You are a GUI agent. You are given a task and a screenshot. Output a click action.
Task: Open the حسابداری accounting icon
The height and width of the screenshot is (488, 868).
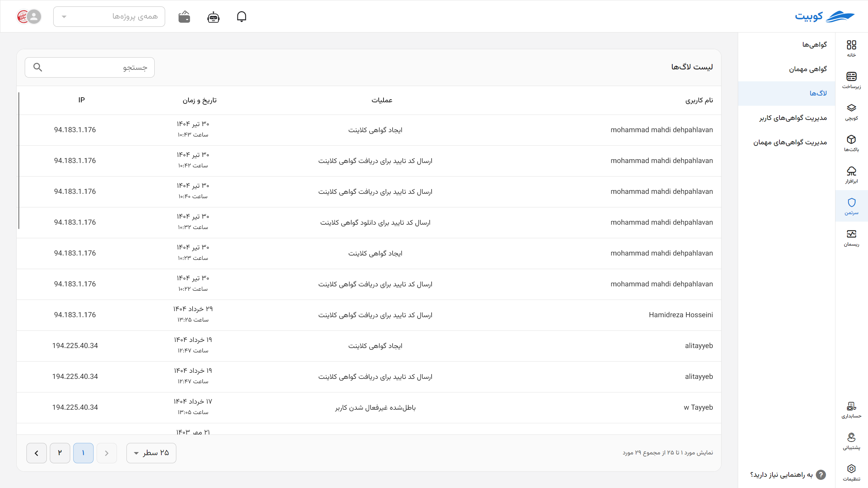851,409
